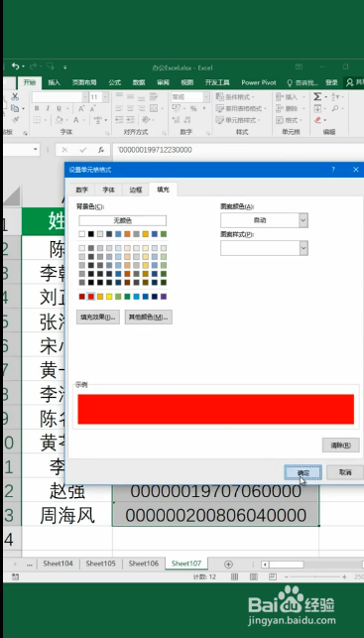This screenshot has width=364, height=638.
Task: Open the Name Box dropdown arrow
Action: tap(36, 150)
